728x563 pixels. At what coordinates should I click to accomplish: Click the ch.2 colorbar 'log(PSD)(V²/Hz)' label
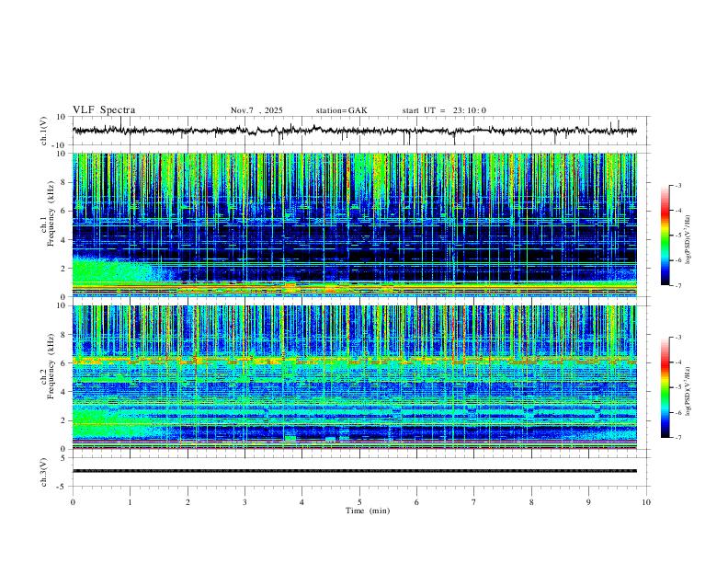(x=688, y=391)
